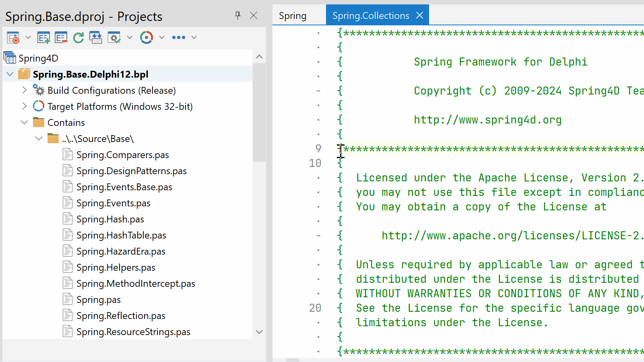
Task: Select Spring.HazardEra.pas file
Action: (x=121, y=251)
